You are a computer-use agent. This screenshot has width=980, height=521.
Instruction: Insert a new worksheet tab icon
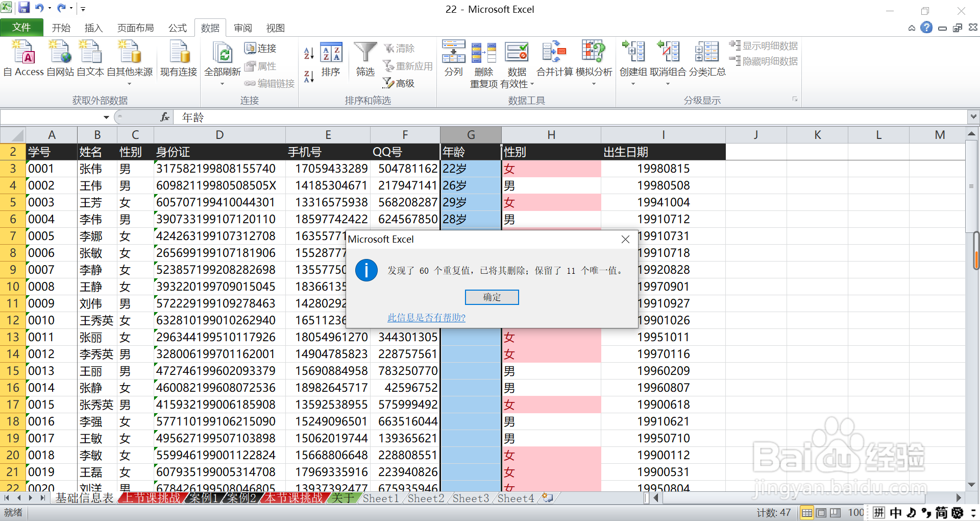[x=548, y=498]
